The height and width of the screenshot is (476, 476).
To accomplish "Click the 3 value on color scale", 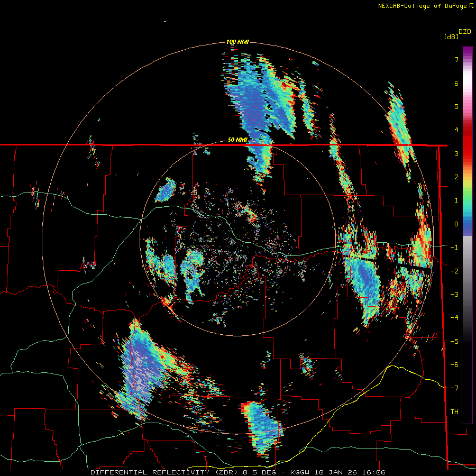I will (x=456, y=153).
